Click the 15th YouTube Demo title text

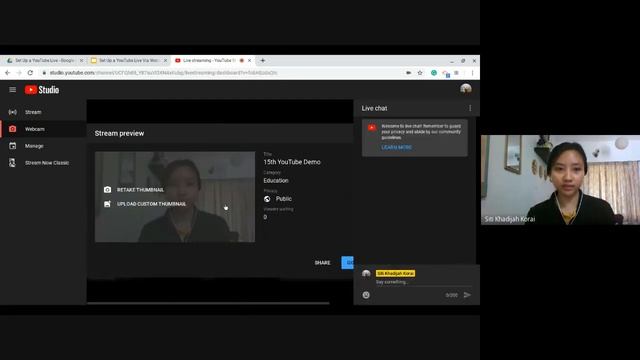pyautogui.click(x=292, y=162)
